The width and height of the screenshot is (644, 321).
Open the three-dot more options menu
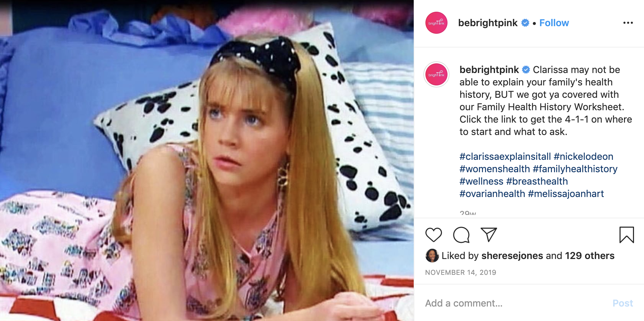point(628,23)
